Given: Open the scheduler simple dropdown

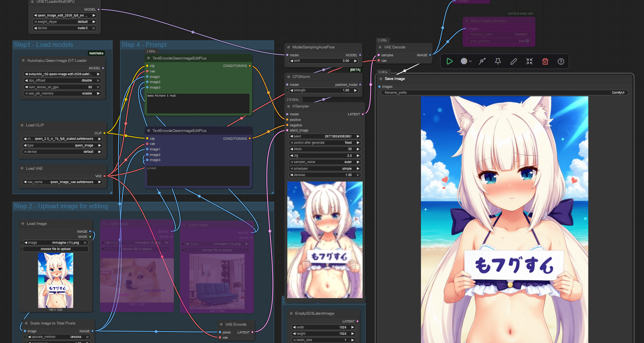Looking at the screenshot, I should (325, 169).
